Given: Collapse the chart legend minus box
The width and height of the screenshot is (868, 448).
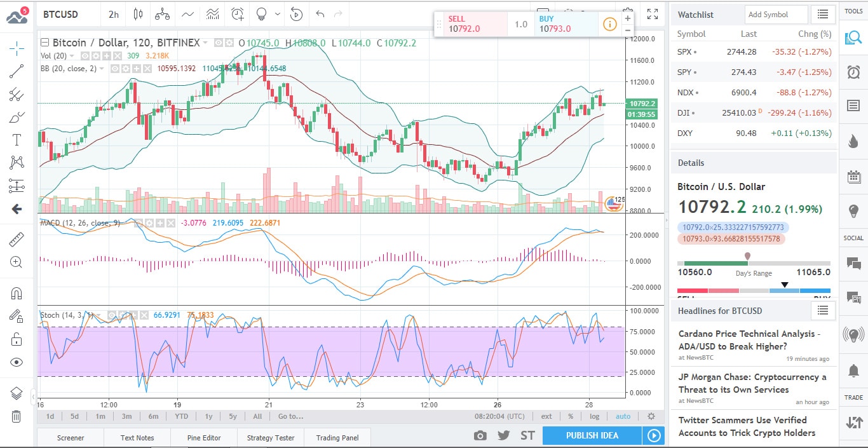Looking at the screenshot, I should 44,43.
